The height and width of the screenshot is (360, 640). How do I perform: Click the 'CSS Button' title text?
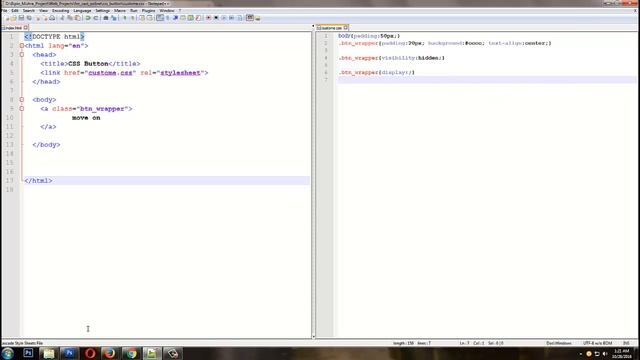pos(88,64)
